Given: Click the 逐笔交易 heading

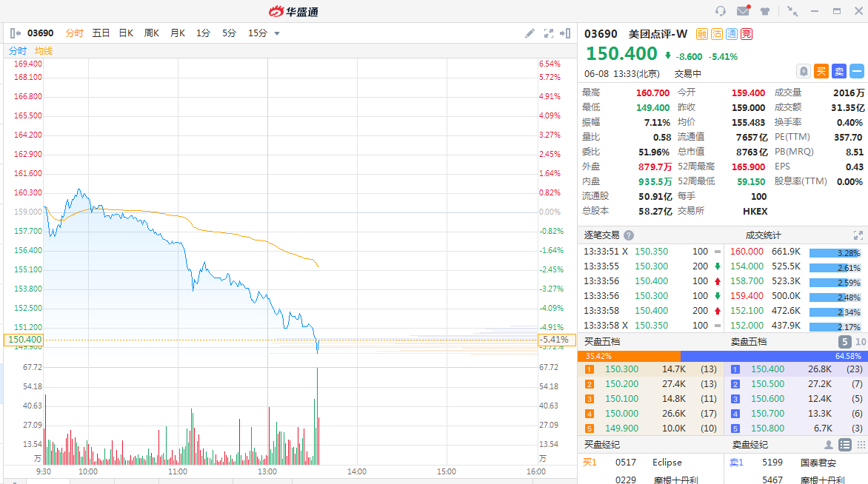Looking at the screenshot, I should pyautogui.click(x=601, y=235).
